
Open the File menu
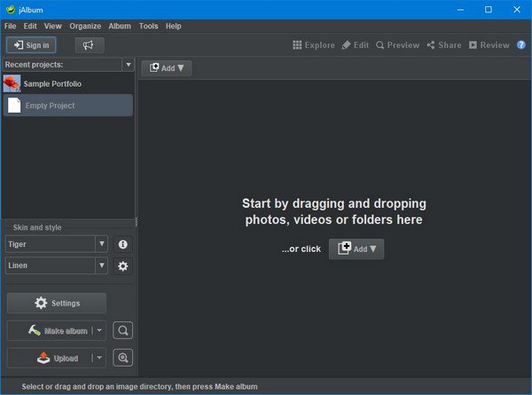pyautogui.click(x=10, y=26)
